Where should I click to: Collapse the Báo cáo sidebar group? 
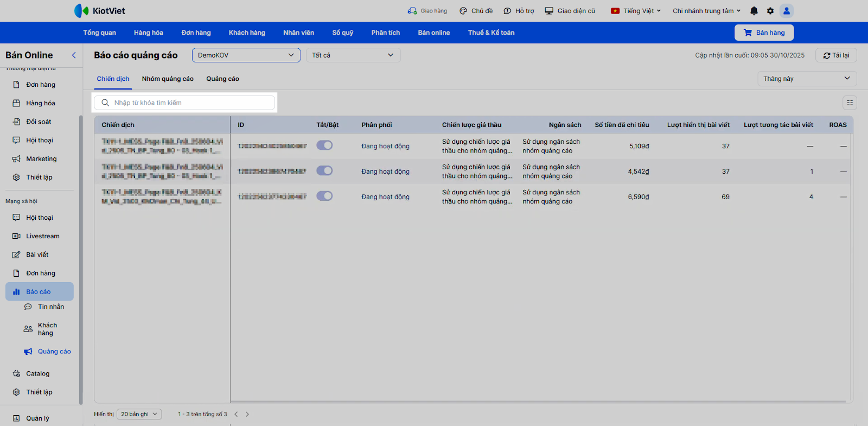pyautogui.click(x=40, y=291)
